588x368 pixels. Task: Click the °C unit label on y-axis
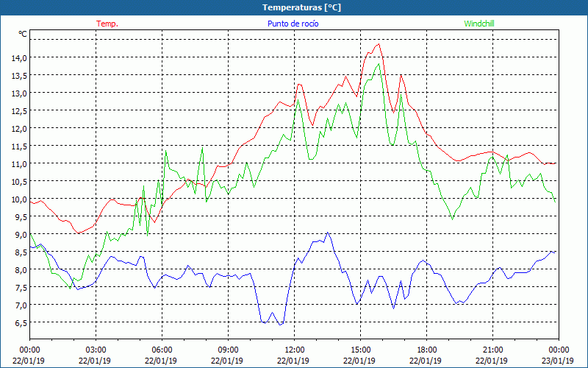point(23,34)
